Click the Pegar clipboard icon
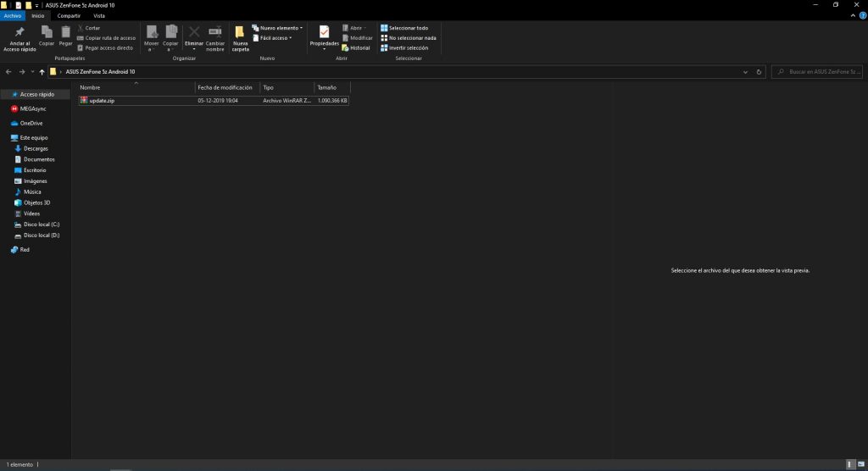 click(65, 32)
